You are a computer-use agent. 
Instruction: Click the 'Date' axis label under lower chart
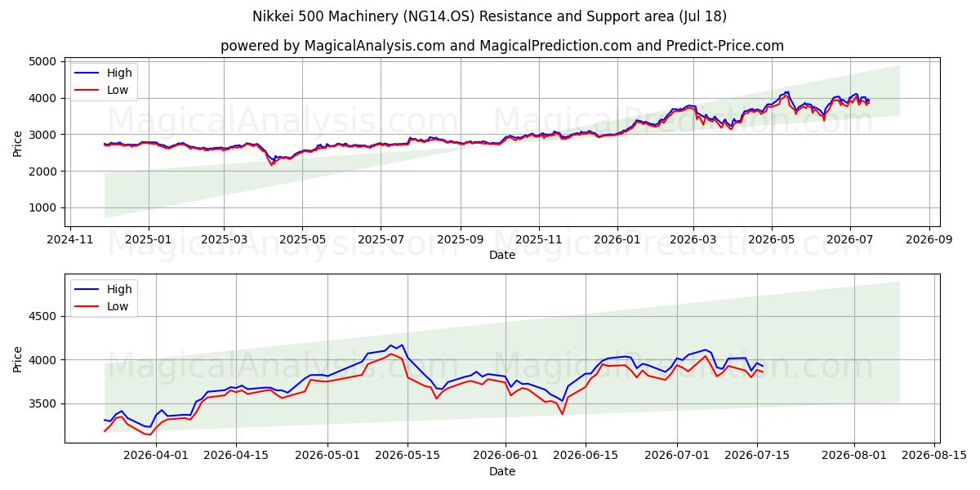(502, 471)
